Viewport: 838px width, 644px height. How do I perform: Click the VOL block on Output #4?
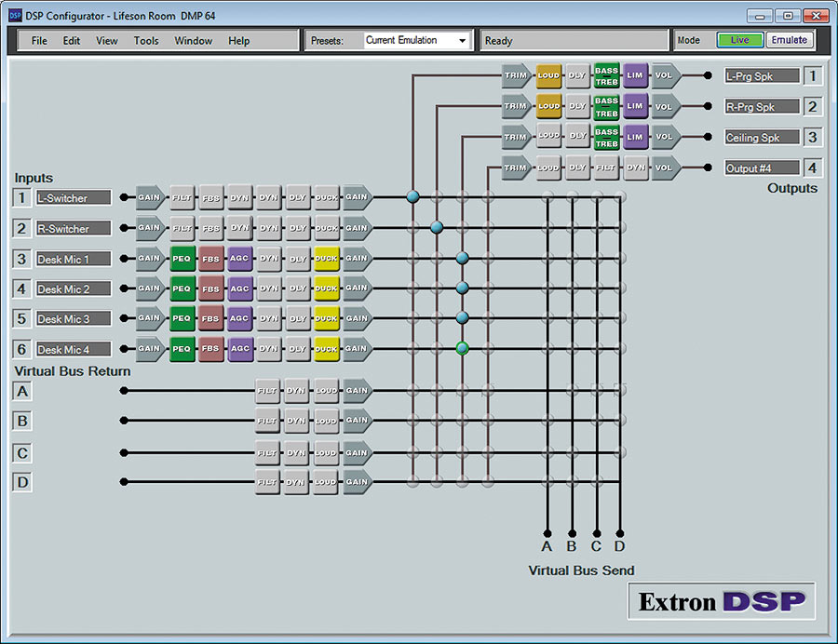665,168
